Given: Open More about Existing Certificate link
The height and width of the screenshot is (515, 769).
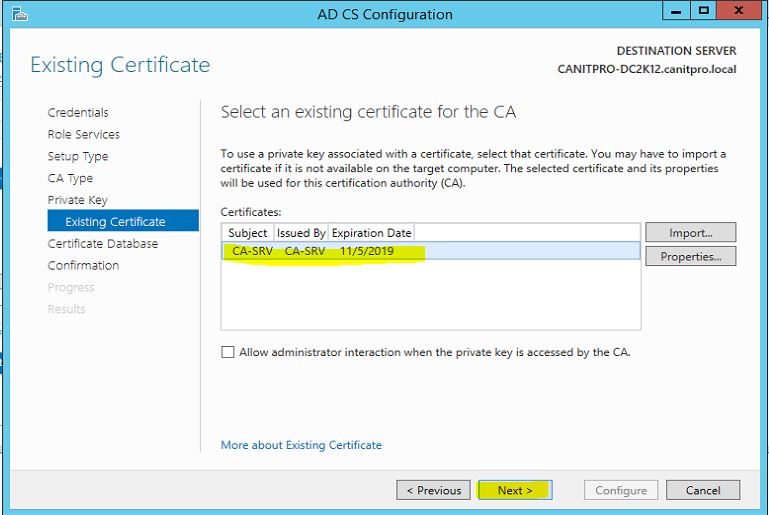Looking at the screenshot, I should (x=301, y=445).
